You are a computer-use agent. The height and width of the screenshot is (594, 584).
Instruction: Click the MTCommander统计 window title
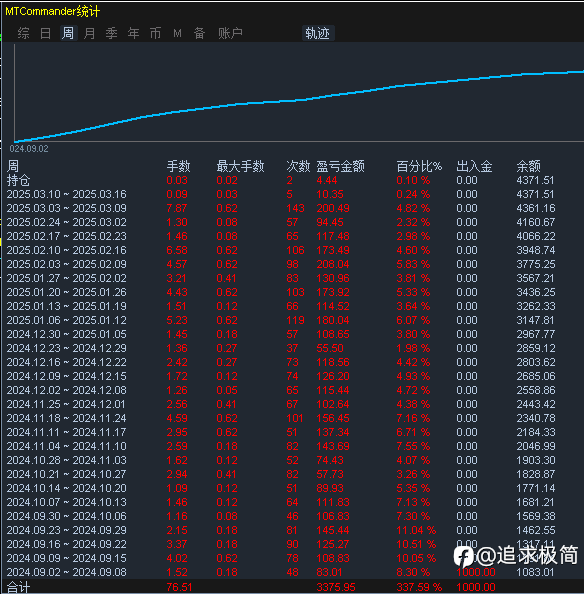point(52,11)
